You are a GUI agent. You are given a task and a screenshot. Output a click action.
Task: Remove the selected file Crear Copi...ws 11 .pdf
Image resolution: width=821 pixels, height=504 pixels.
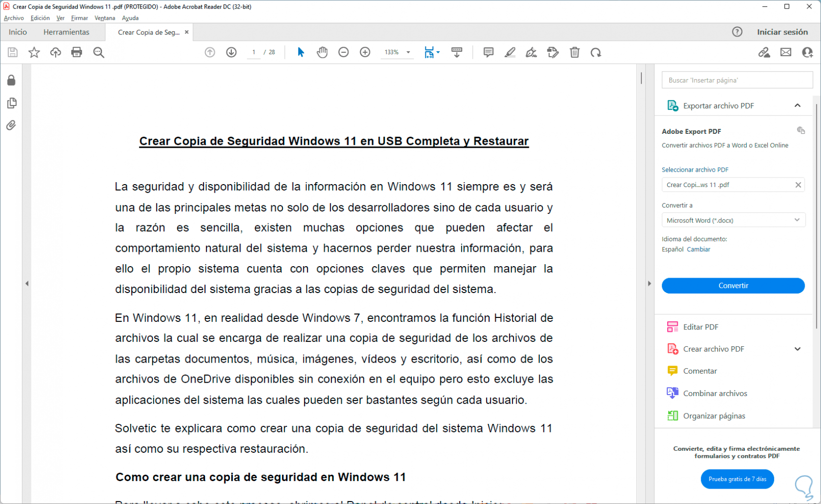pos(798,185)
